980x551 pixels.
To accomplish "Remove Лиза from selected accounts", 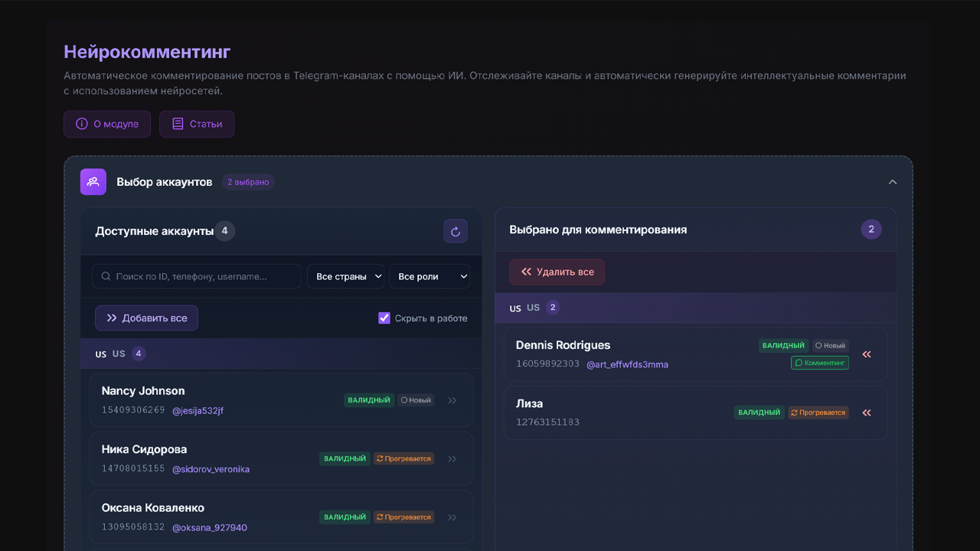I will (867, 413).
